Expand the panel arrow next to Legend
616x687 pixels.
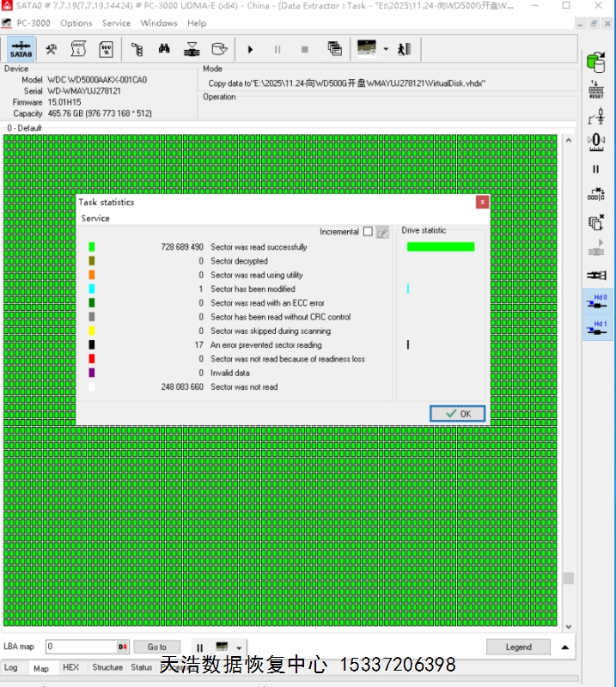[564, 647]
